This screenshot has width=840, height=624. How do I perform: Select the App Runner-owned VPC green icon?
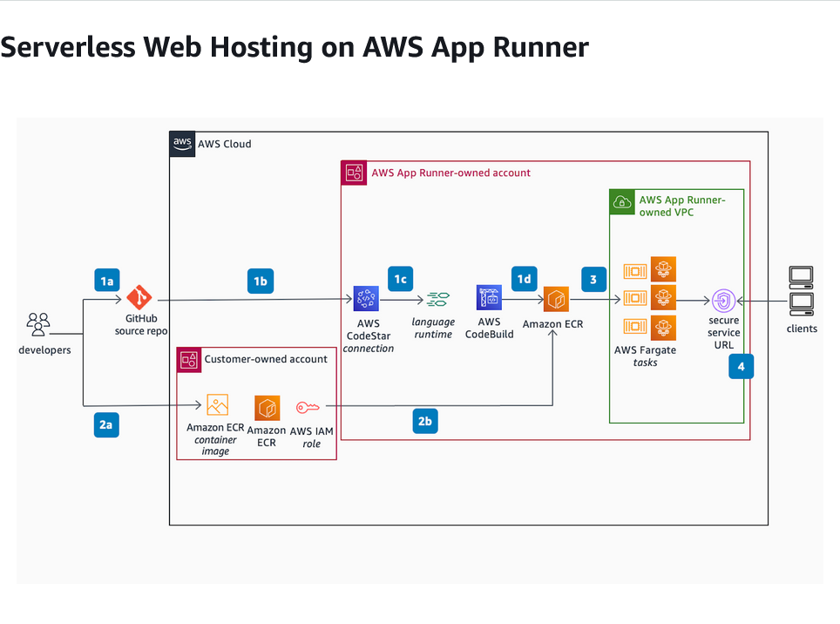coord(621,201)
